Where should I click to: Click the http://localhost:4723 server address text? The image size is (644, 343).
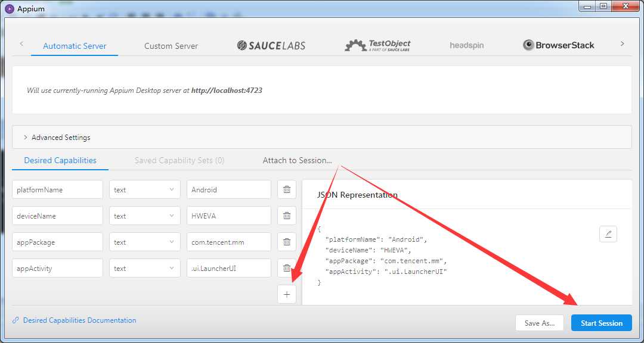click(x=227, y=91)
